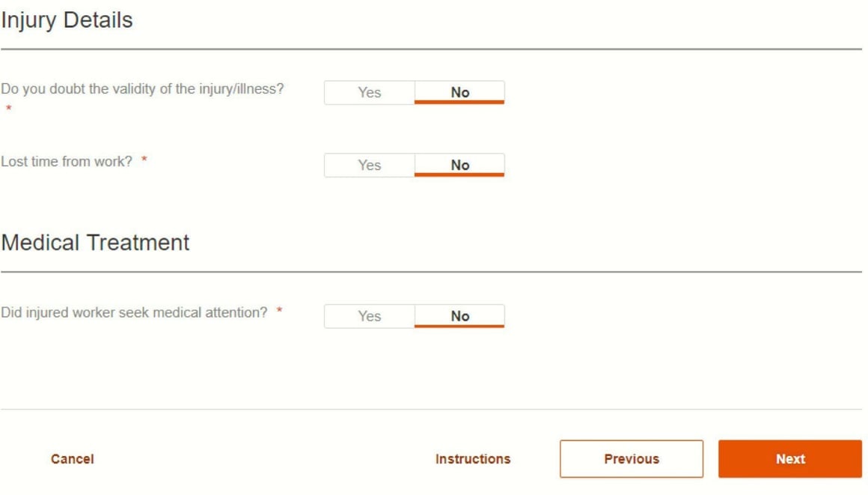The image size is (868, 495).
Task: Go back with the Previous button
Action: pyautogui.click(x=631, y=459)
